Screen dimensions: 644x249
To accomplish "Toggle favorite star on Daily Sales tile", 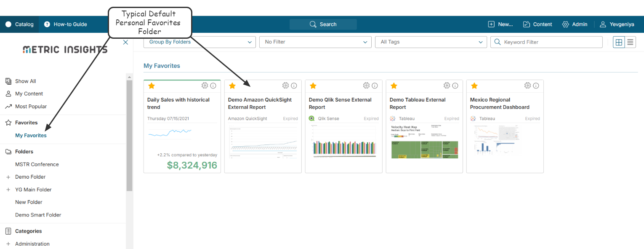I will tap(152, 86).
